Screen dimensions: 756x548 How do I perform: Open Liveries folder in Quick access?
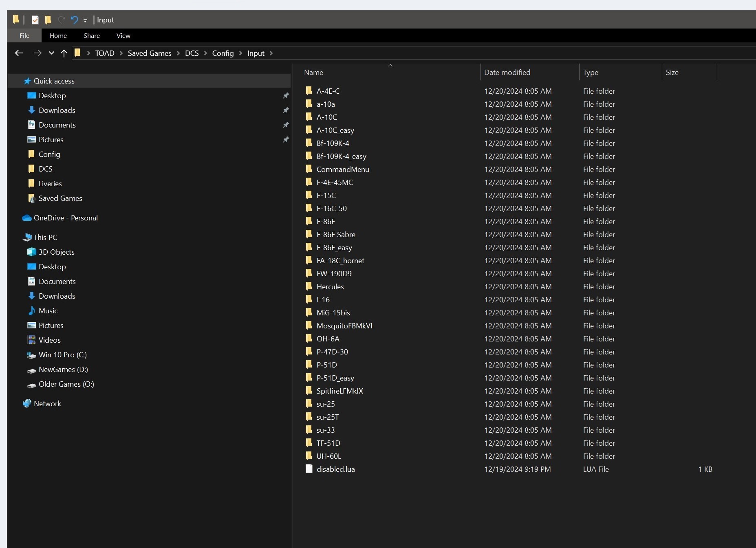pyautogui.click(x=50, y=183)
